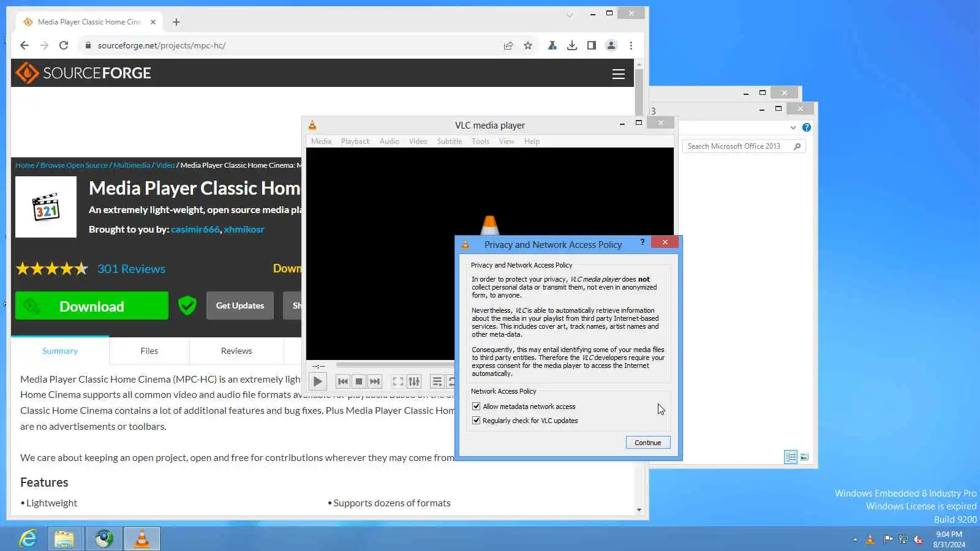
Task: Open File Explorer from taskbar
Action: [x=64, y=539]
